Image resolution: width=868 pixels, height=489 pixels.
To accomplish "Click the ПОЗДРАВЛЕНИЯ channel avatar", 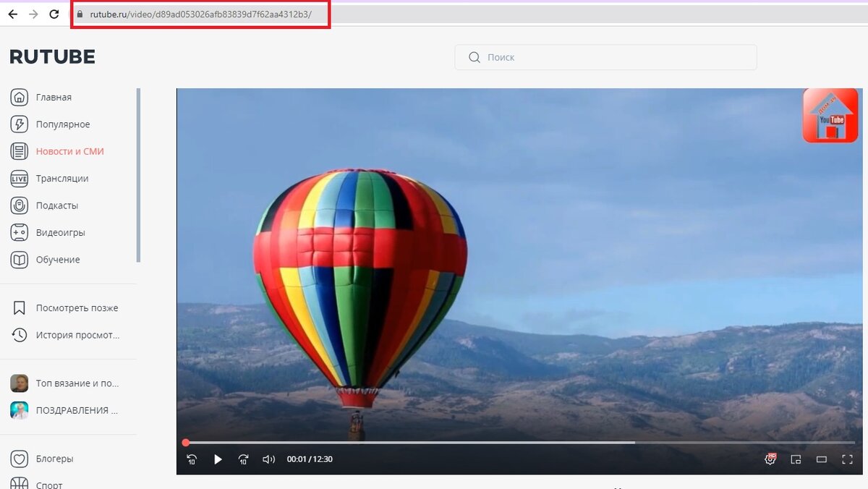I will point(20,410).
